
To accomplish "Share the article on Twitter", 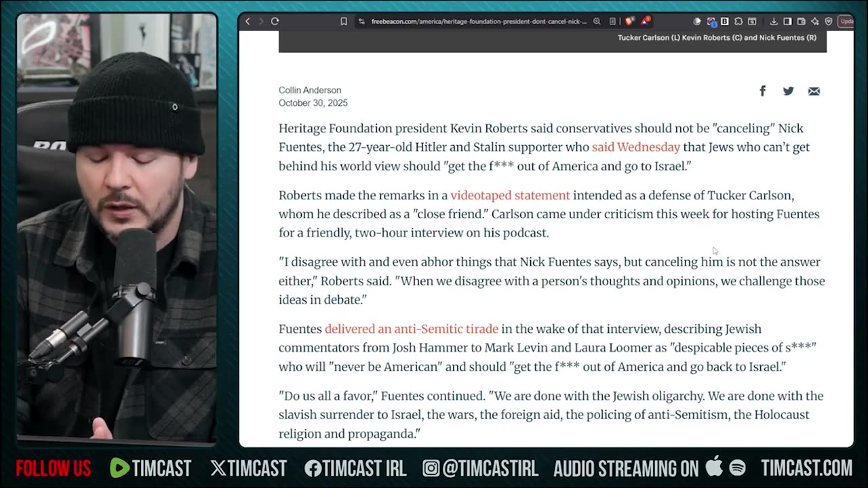I will pos(788,91).
